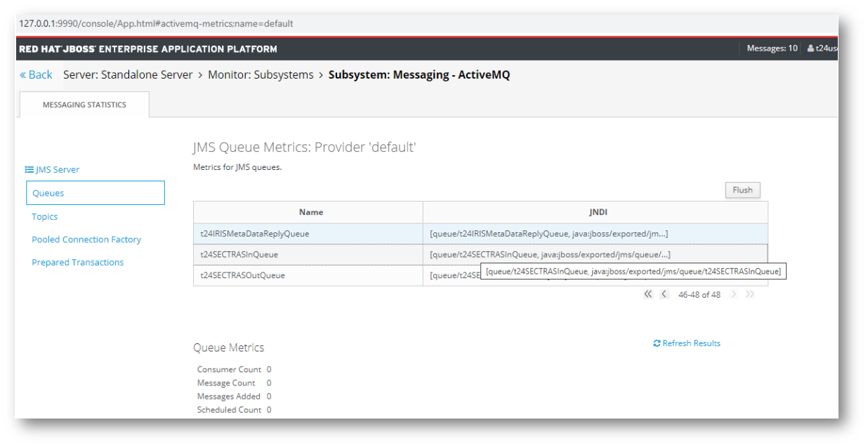This screenshot has width=868, height=448.
Task: Open Topics in the sidebar
Action: coord(44,217)
